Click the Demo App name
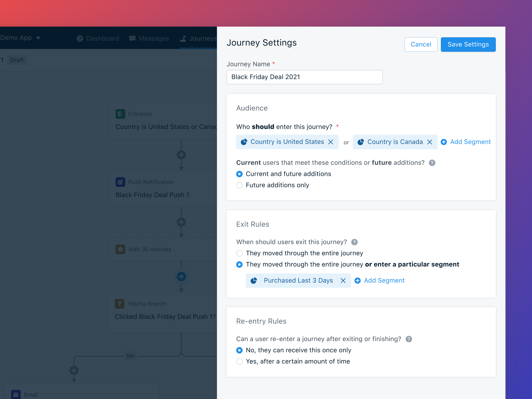 pyautogui.click(x=16, y=38)
